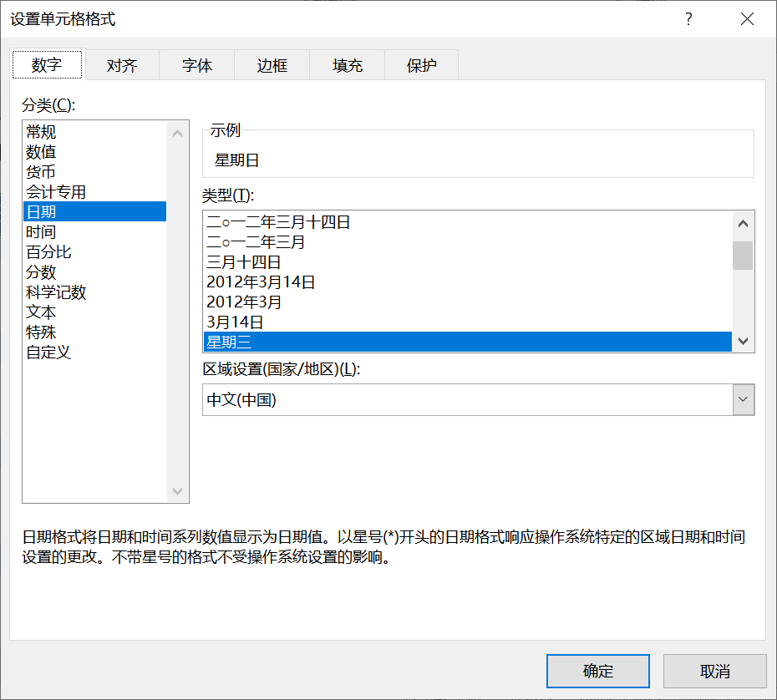Switch to the 对齐 tab
The height and width of the screenshot is (700, 777).
(122, 65)
